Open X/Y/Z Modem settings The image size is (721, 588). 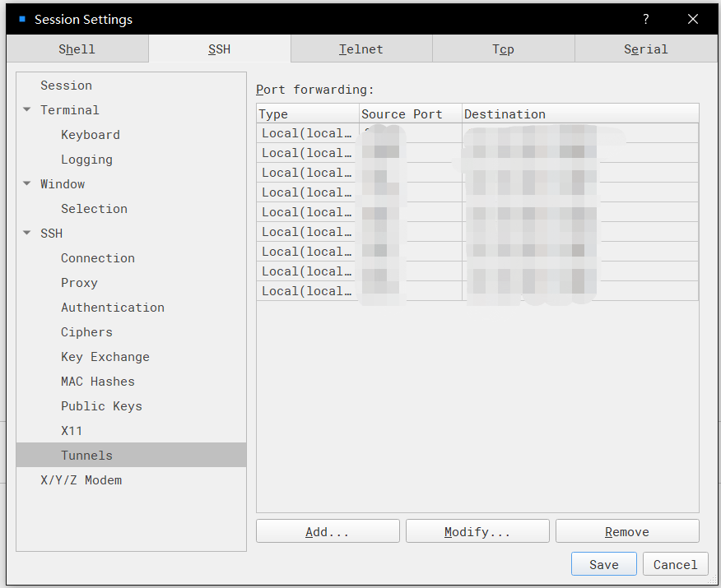(81, 480)
